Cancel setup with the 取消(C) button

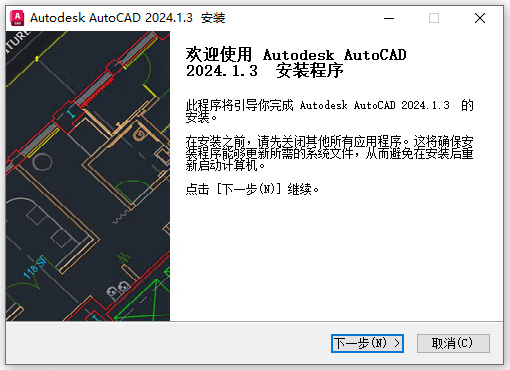(453, 343)
